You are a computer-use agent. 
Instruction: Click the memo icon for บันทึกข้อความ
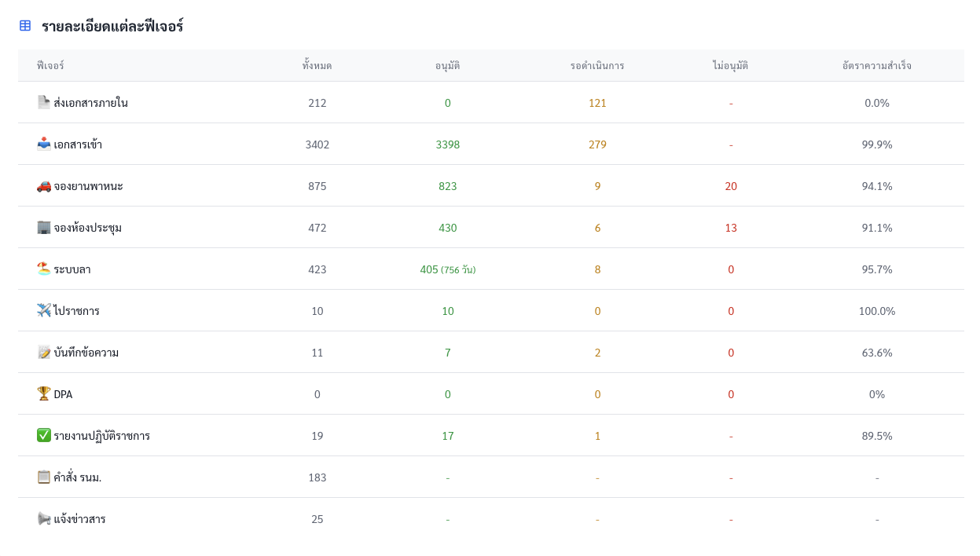[44, 352]
